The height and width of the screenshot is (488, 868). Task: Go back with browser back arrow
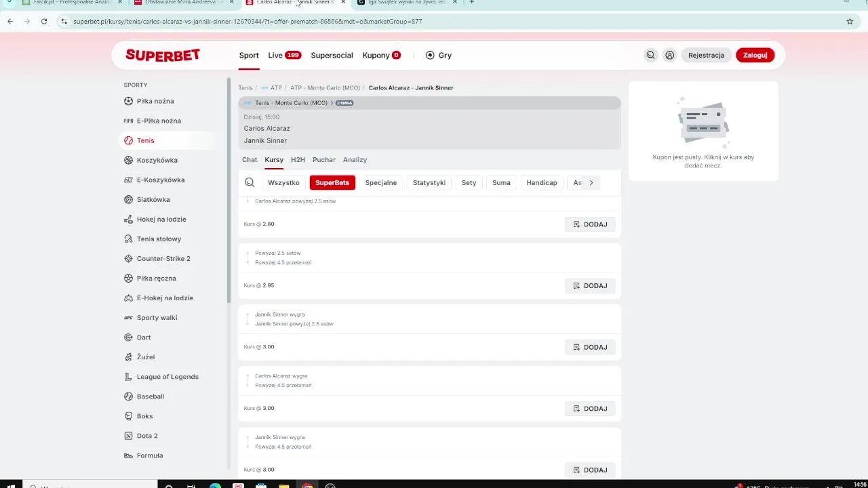[x=10, y=21]
